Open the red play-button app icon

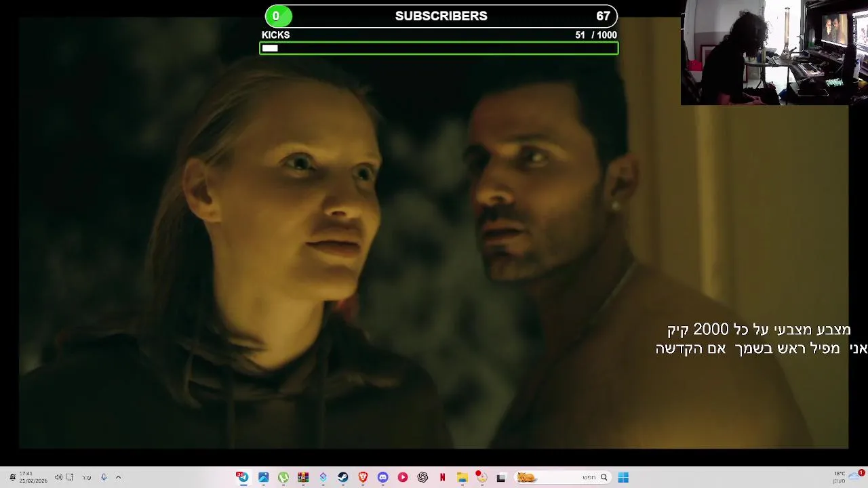(x=403, y=477)
